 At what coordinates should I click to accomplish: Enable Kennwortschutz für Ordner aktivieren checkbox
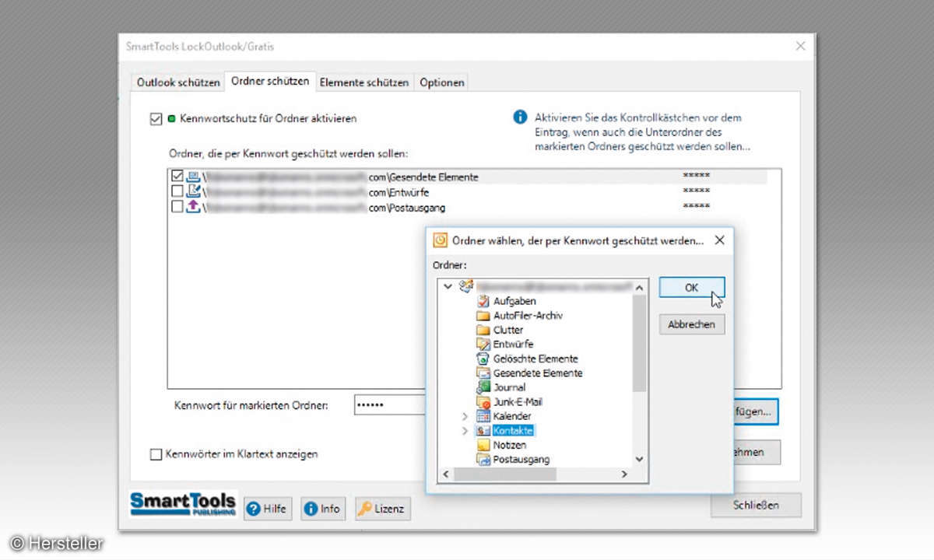(x=156, y=119)
